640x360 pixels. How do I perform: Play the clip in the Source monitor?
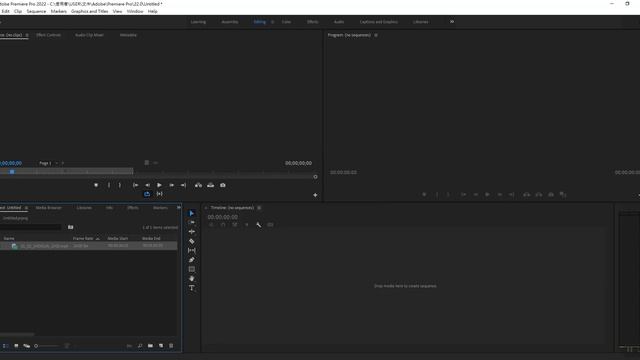coord(159,185)
